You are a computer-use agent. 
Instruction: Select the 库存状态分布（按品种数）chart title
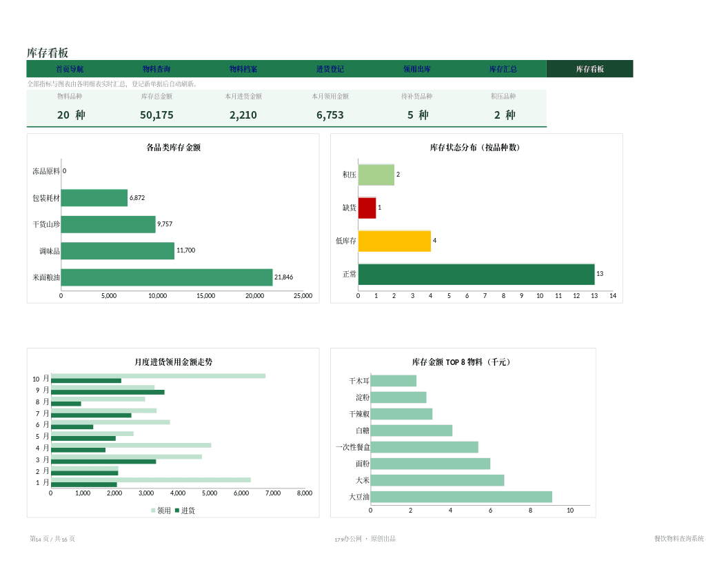pyautogui.click(x=474, y=147)
